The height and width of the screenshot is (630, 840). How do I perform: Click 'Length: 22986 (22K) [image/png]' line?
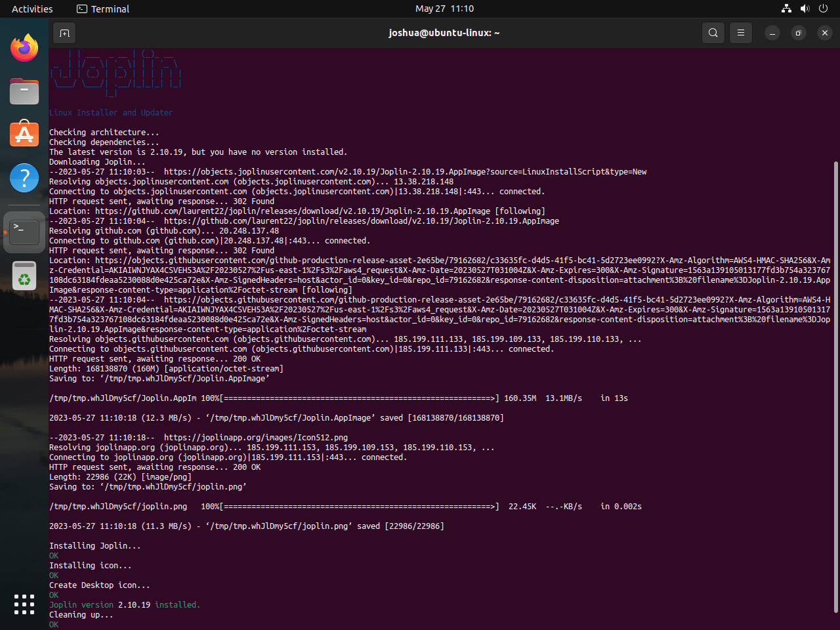tap(120, 477)
